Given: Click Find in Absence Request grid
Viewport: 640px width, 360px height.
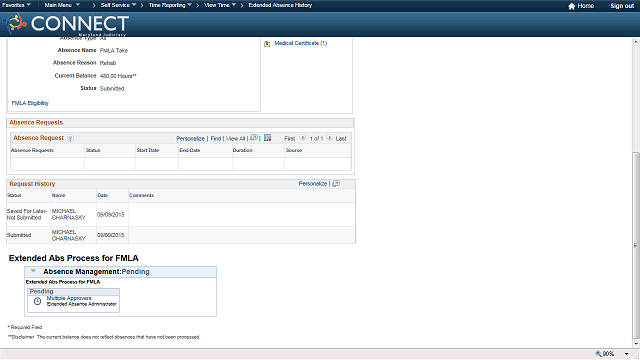Looking at the screenshot, I should tap(216, 139).
